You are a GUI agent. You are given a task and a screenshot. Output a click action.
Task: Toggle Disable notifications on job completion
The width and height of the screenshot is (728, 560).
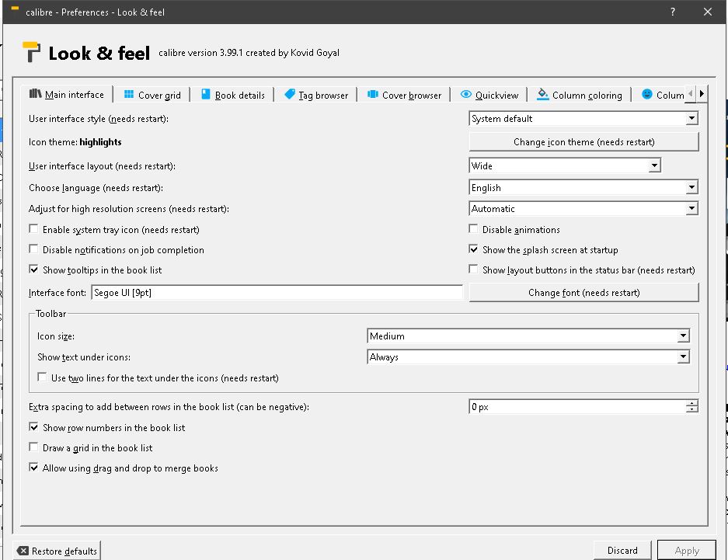[x=33, y=249]
